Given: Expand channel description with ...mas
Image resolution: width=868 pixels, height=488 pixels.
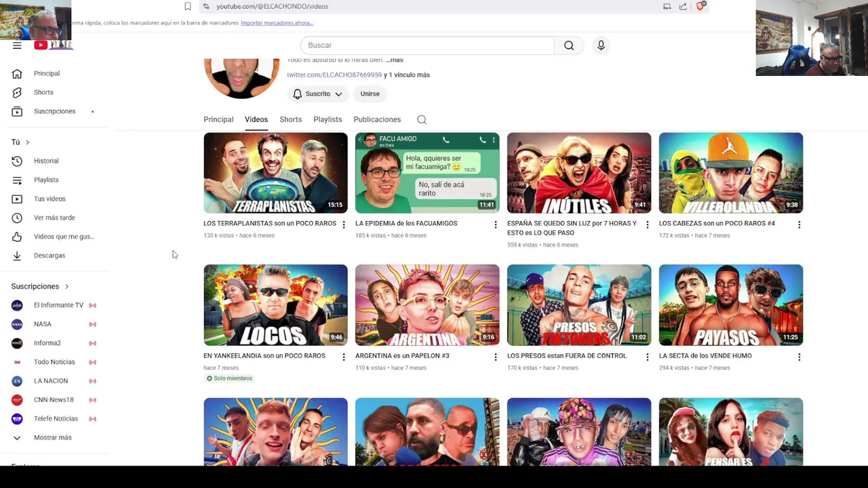Looking at the screenshot, I should [394, 60].
